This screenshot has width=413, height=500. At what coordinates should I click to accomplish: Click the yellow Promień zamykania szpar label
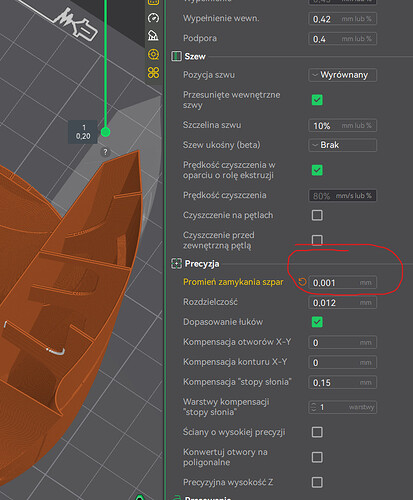tap(233, 282)
